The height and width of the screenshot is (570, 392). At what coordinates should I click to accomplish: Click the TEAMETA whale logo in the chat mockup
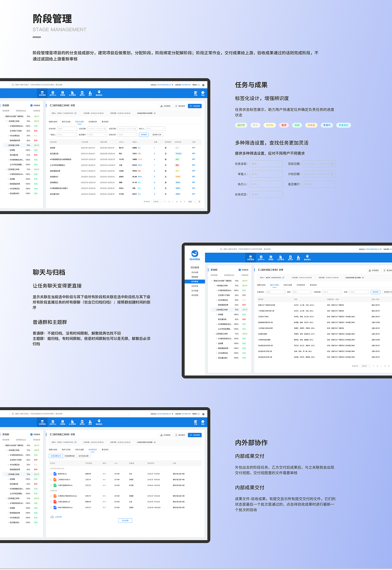pos(195,254)
